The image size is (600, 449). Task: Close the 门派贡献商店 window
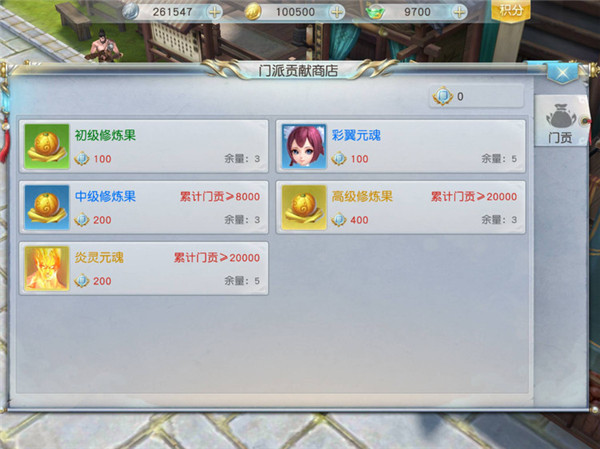(x=562, y=72)
